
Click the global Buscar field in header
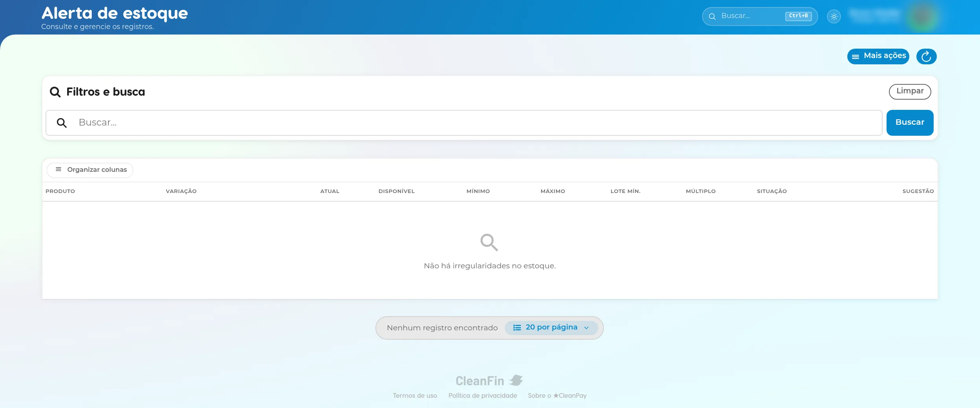point(760,16)
